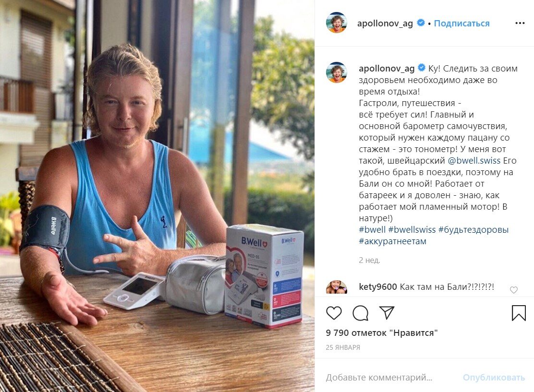Viewport: 534px width, 392px height.
Task: Click the Опубликовать post button
Action: coord(494,378)
